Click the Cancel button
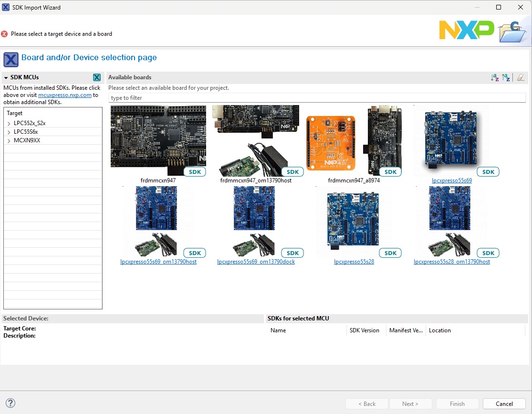The image size is (532, 414). (504, 403)
